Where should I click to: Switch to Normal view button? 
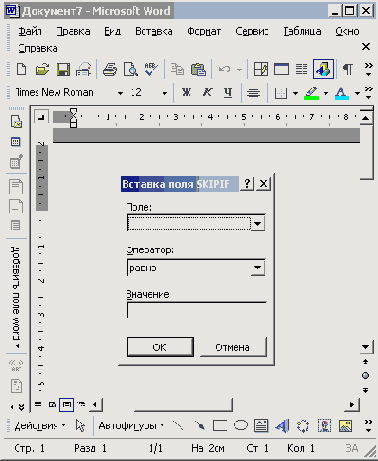click(x=38, y=405)
